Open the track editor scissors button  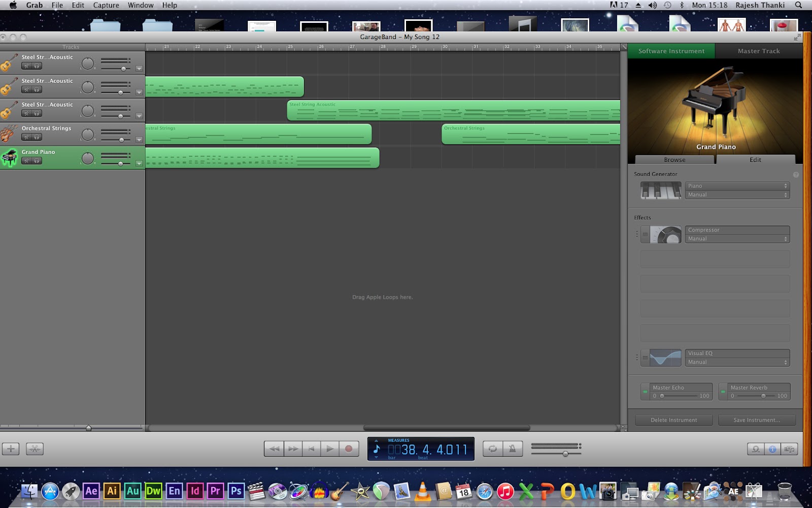(35, 449)
